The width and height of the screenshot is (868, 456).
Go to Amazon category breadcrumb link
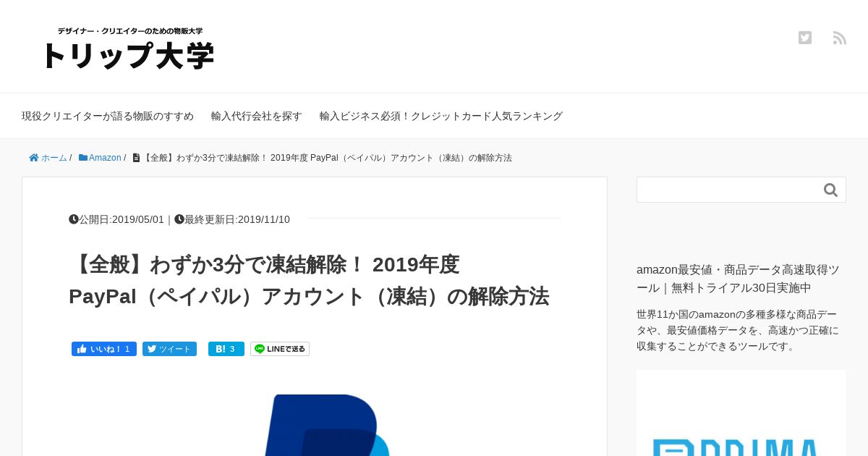coord(105,158)
